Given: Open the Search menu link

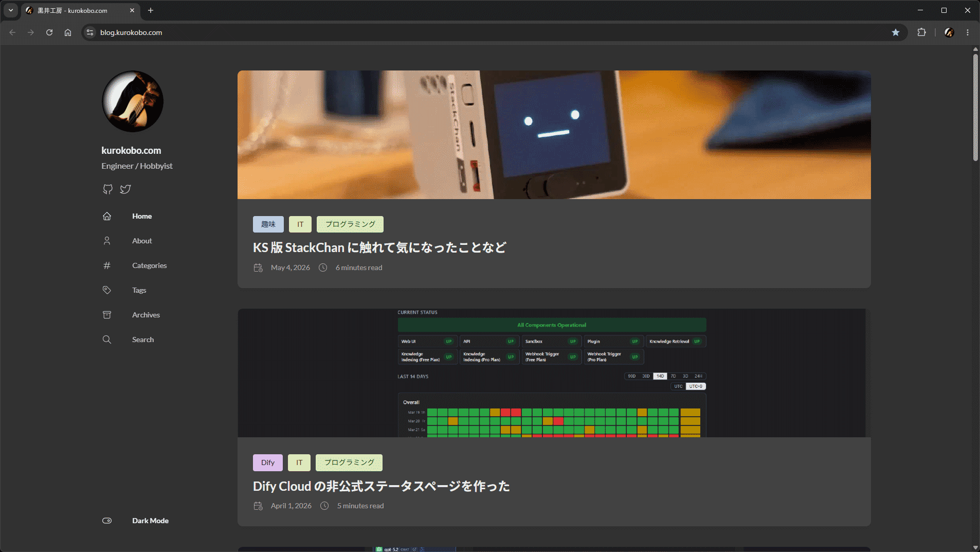Looking at the screenshot, I should click(x=143, y=340).
